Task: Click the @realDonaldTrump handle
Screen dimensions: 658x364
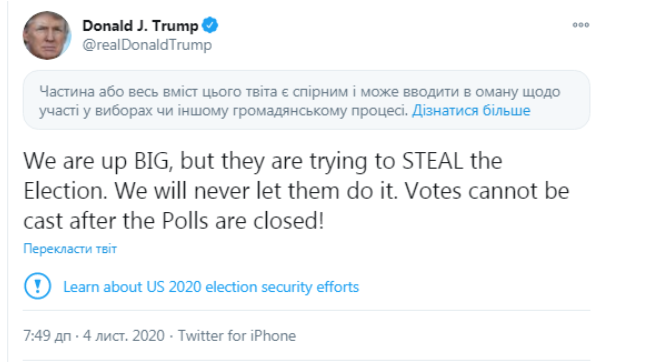Action: 147,45
